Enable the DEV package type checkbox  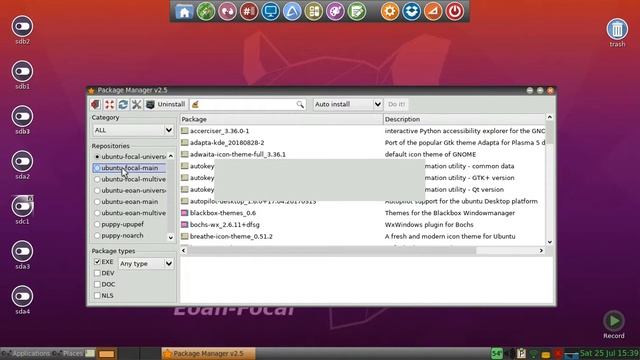97,273
